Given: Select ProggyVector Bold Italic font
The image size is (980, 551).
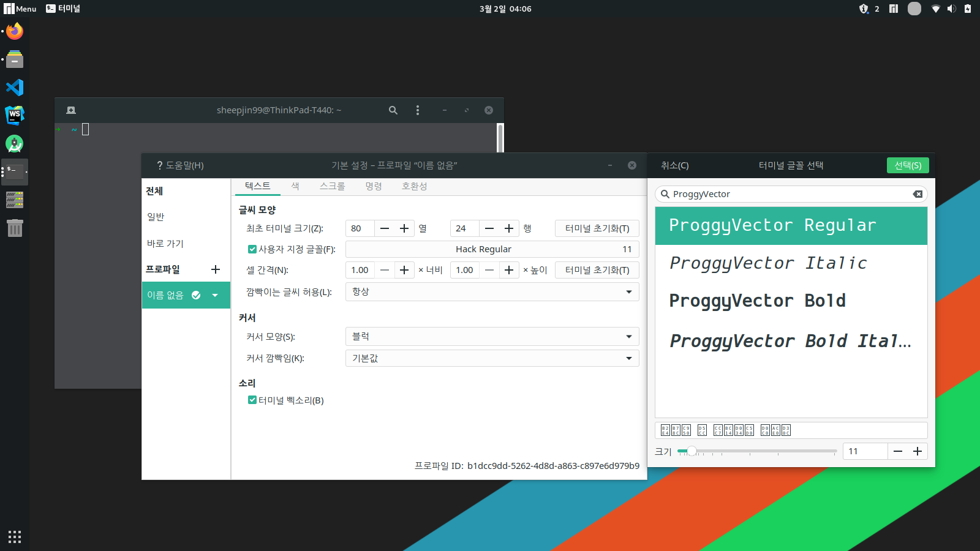Looking at the screenshot, I should (791, 341).
